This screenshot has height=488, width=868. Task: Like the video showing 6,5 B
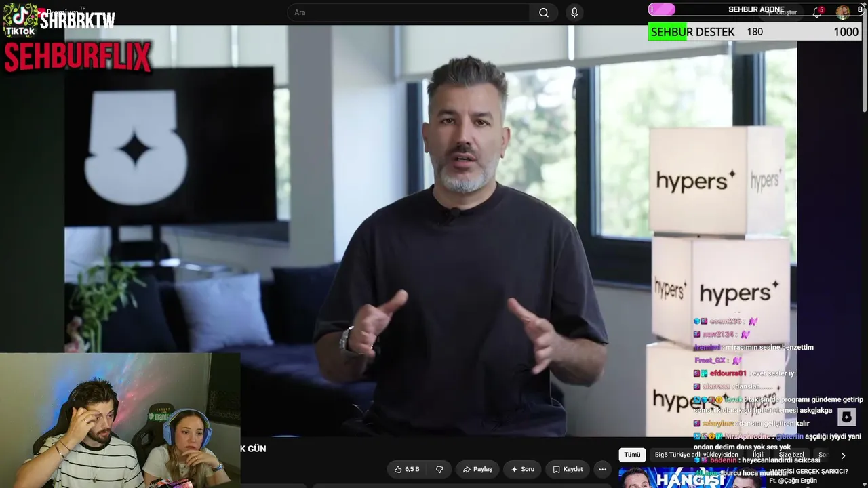407,469
